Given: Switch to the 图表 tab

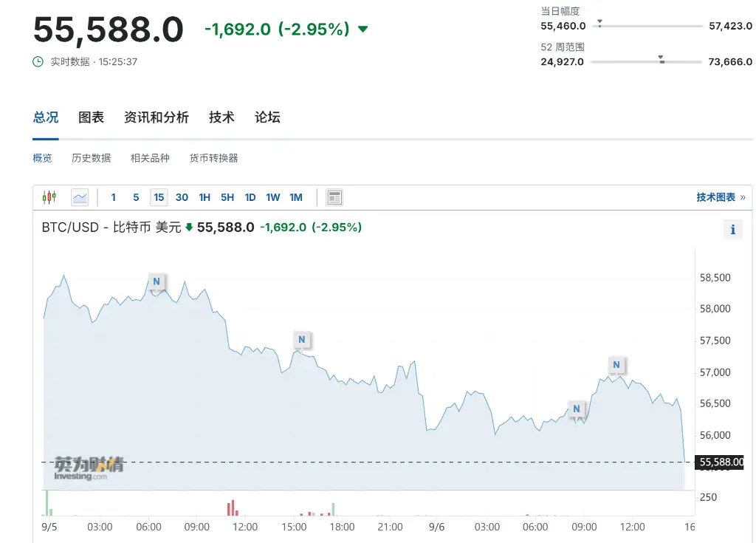Looking at the screenshot, I should click(x=90, y=117).
